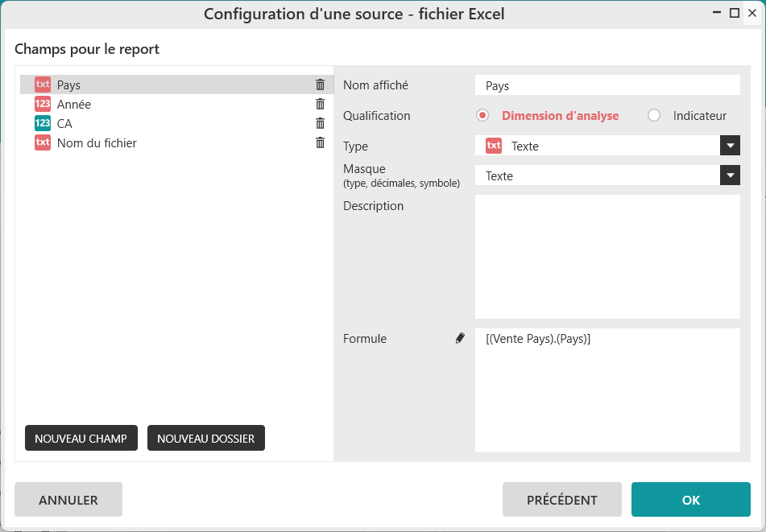Edit formula with the pencil icon

[460, 339]
